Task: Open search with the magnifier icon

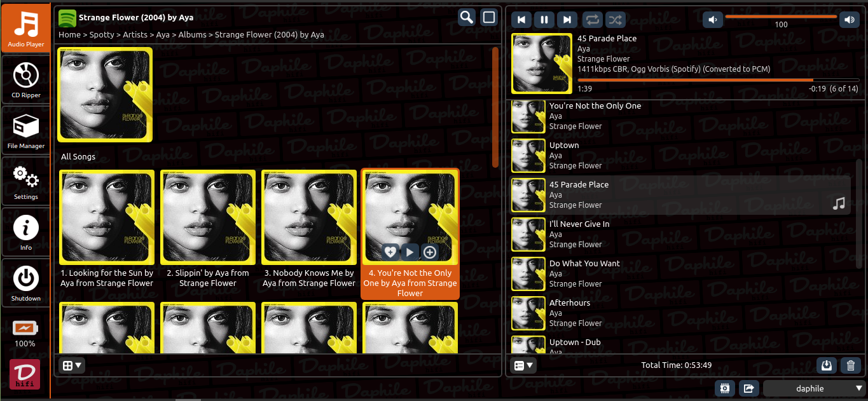Action: (x=467, y=17)
